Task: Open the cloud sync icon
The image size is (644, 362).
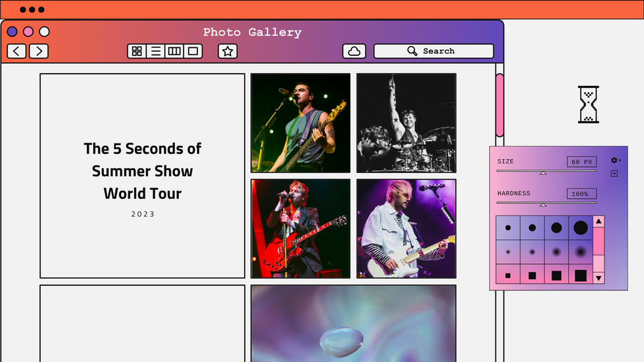Action: (354, 51)
